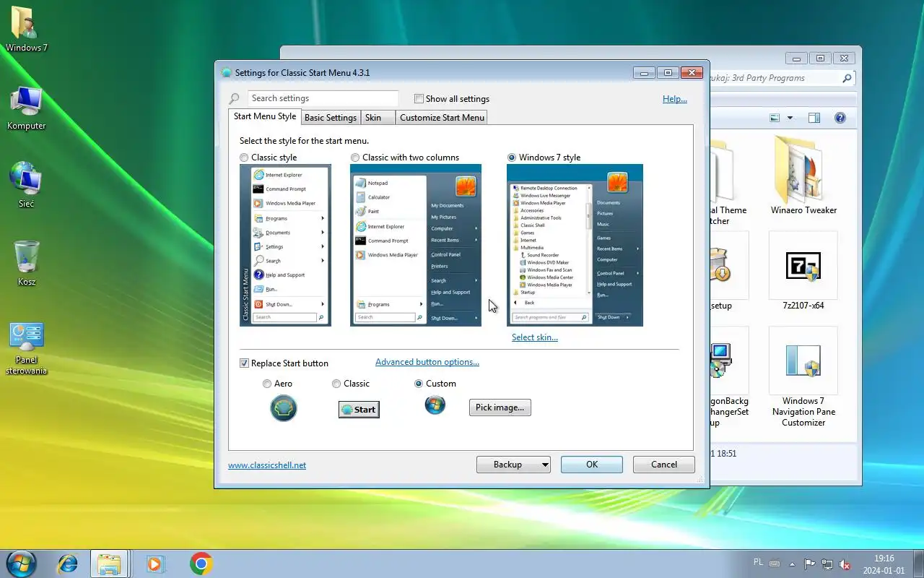Toggle the Explorer preview pane icon

[814, 118]
